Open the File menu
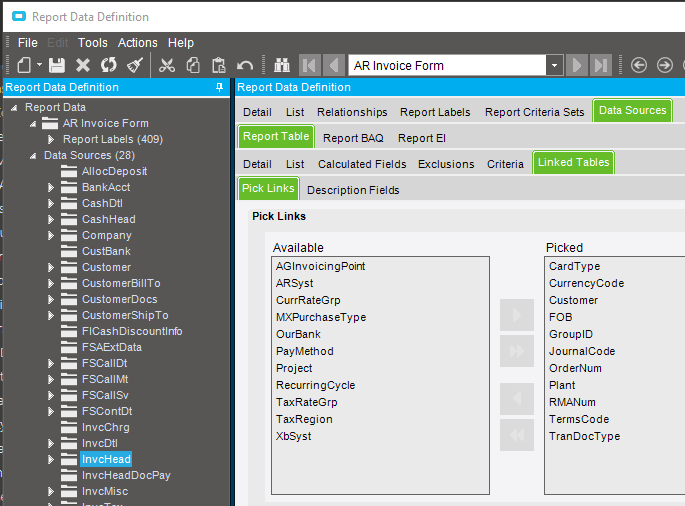 click(28, 43)
